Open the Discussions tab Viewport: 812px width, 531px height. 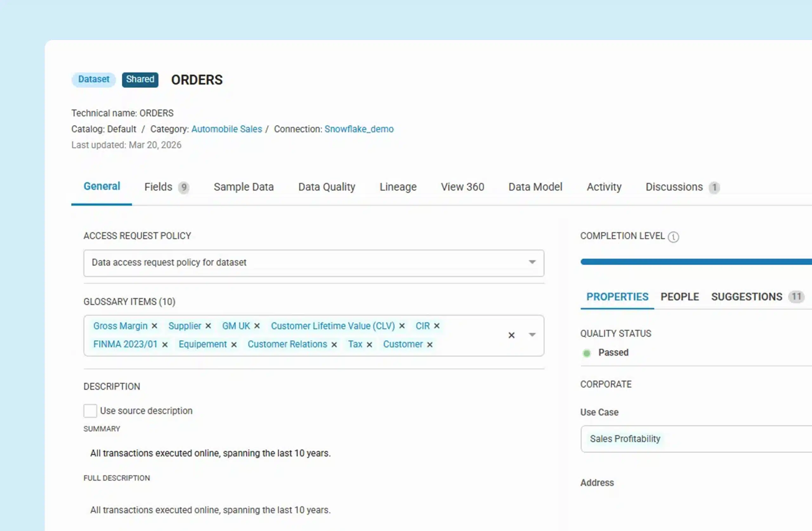[x=683, y=187]
